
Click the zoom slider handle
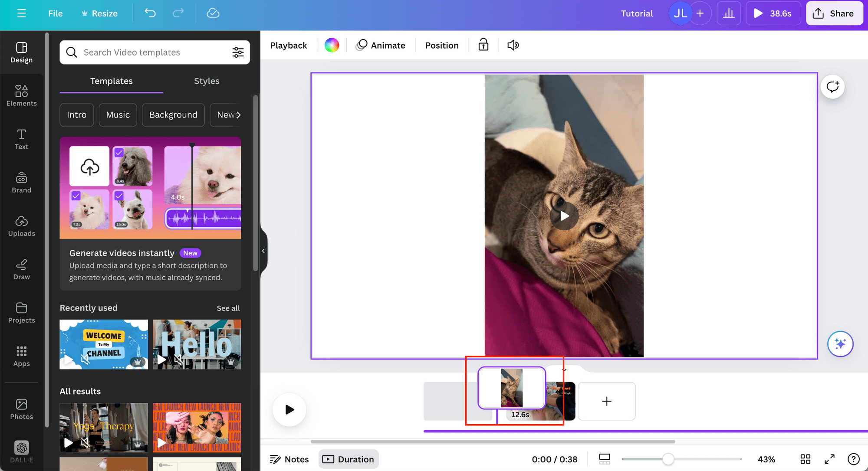pos(668,459)
